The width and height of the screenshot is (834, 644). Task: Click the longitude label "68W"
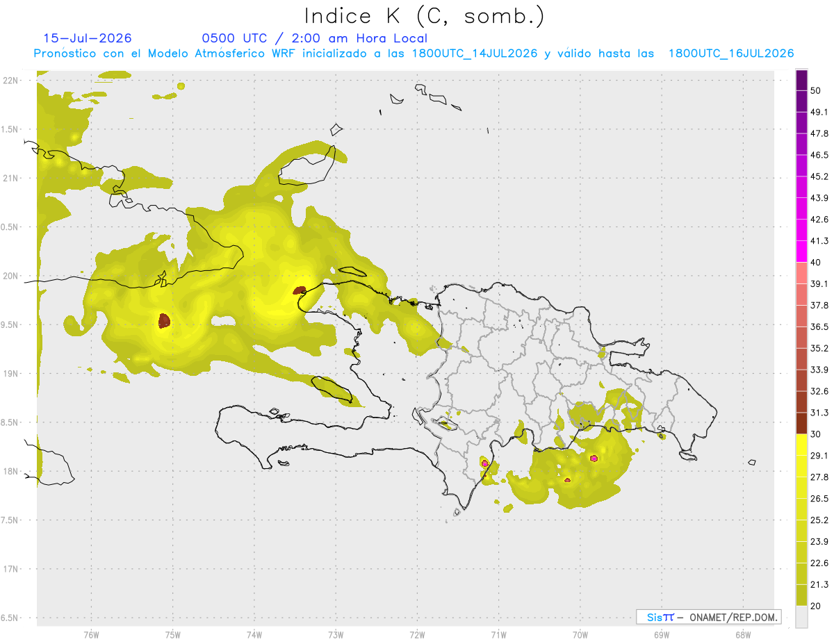point(743,635)
